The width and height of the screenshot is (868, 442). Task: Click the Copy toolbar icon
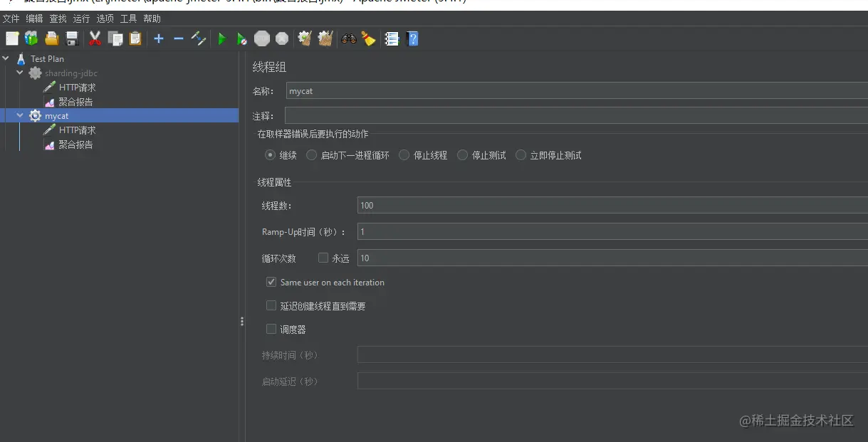click(115, 38)
